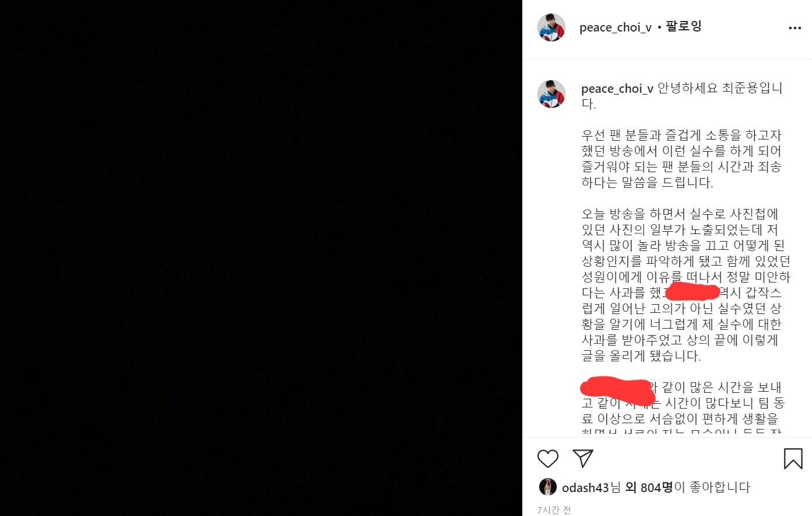Screen dimensions: 812x516
Task: Select the black post image area
Action: (261, 258)
